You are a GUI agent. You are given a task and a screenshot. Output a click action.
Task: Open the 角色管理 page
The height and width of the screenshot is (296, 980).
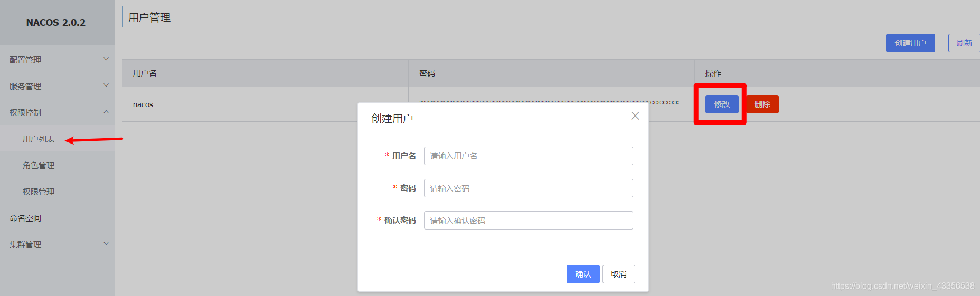pos(39,166)
